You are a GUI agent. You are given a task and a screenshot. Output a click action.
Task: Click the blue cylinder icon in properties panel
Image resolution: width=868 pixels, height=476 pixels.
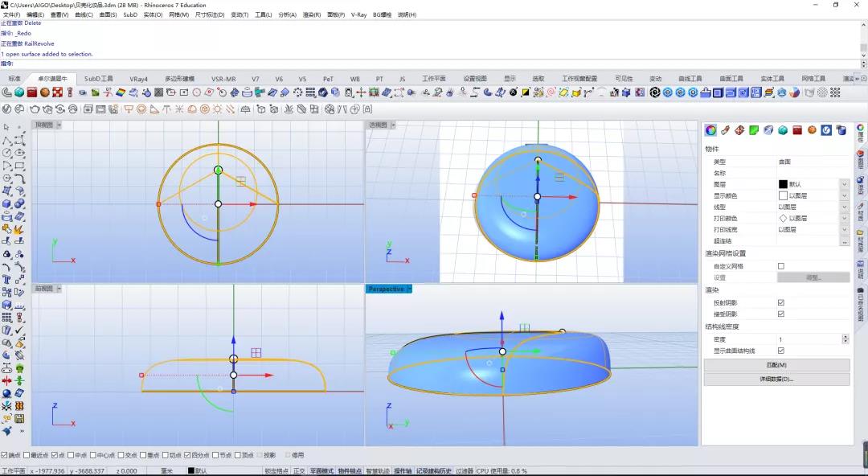841,130
